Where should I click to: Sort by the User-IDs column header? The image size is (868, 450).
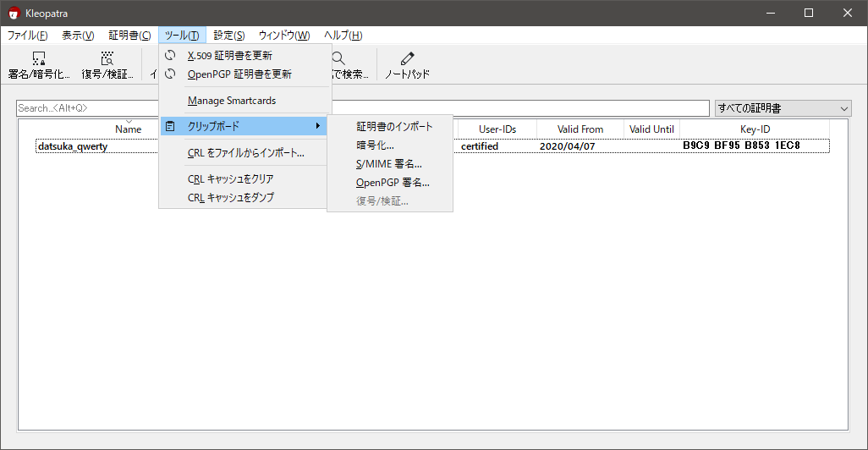pos(497,129)
